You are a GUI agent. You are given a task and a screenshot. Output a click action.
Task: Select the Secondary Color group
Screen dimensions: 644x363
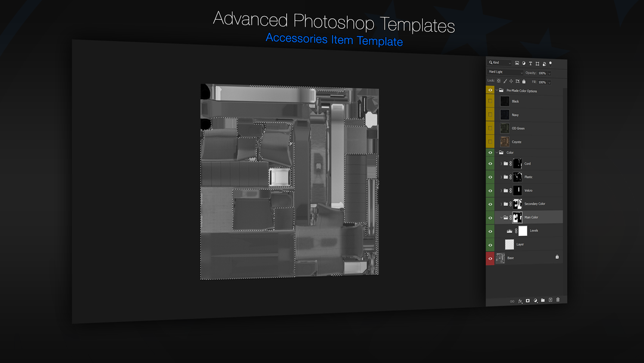coord(529,204)
